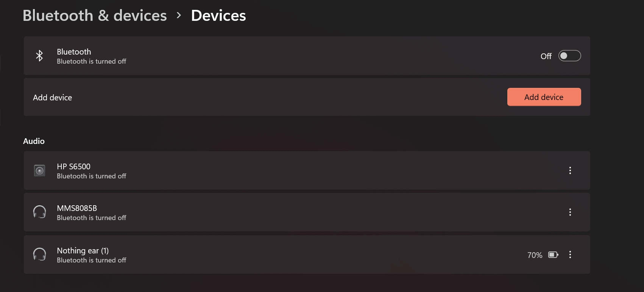
Task: Turn on the Bluetooth toggle switch
Action: click(569, 56)
